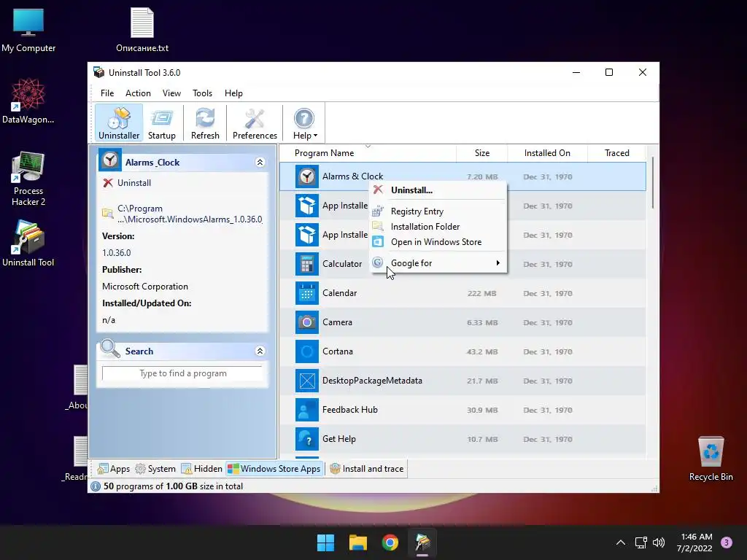Open the Uninstaller toolbar view
This screenshot has width=747, height=560.
tap(119, 123)
